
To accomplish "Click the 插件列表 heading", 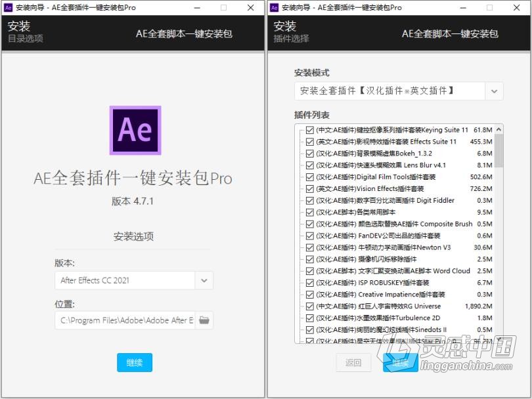I will tap(312, 115).
